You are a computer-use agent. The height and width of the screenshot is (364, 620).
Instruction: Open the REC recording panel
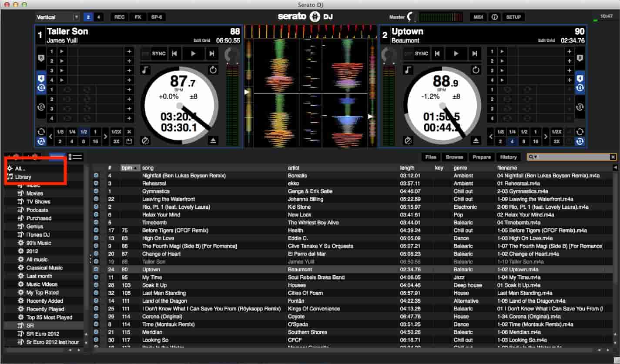[119, 17]
